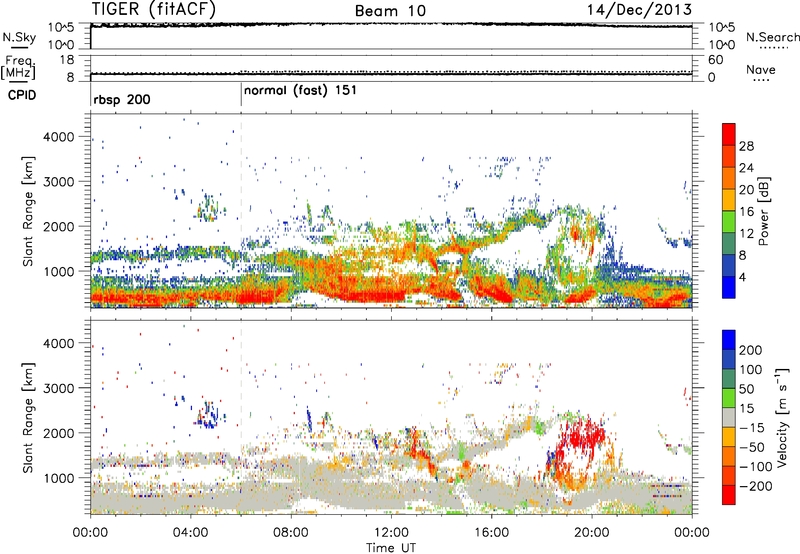Click the 'Time UT' axis title
Screen dimensions: 800x554
(391, 548)
